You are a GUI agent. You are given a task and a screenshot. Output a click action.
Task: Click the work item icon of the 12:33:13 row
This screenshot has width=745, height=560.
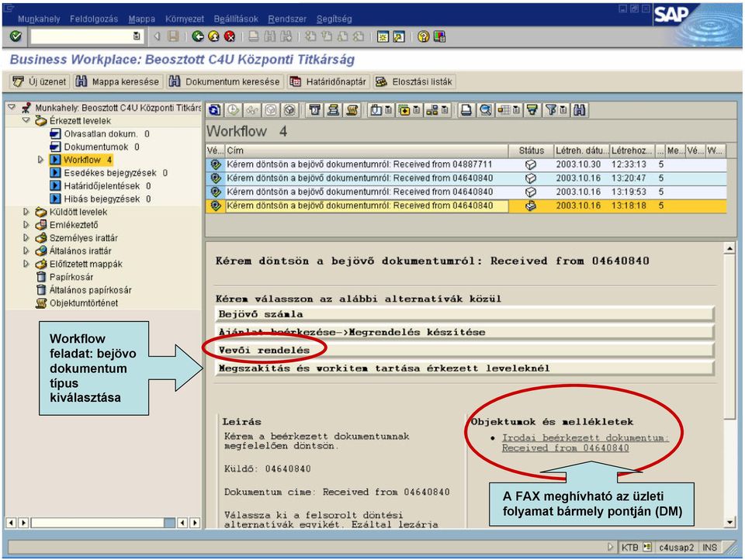tap(216, 164)
